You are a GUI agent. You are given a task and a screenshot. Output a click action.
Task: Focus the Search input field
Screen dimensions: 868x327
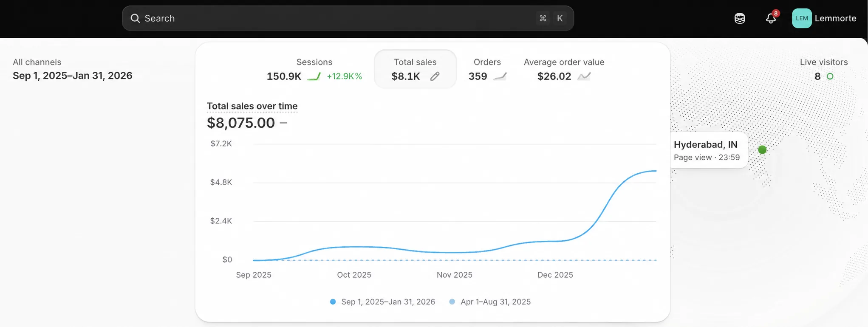(348, 18)
